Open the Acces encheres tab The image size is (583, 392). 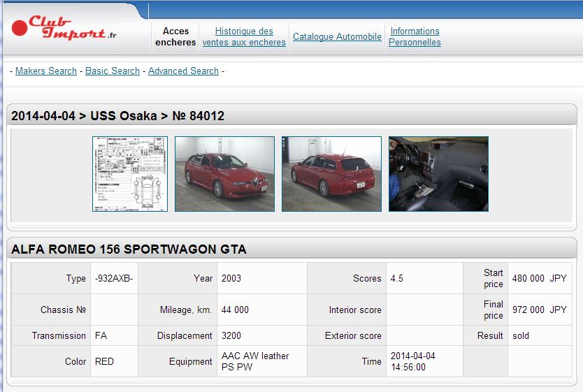[175, 37]
